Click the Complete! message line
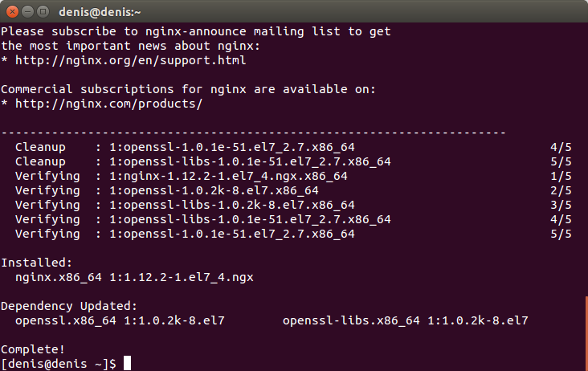Screen dimensions: 588x371 click(33, 349)
